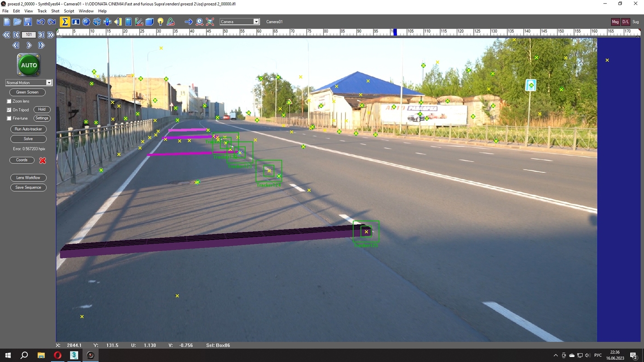Open the Track menu
Image resolution: width=644 pixels, height=362 pixels.
pos(42,11)
